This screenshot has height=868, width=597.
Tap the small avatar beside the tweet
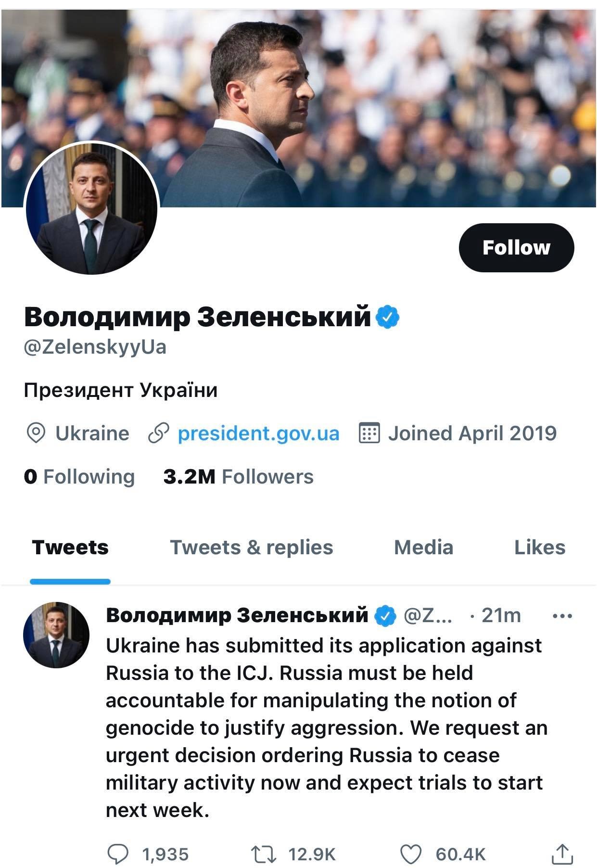(56, 635)
